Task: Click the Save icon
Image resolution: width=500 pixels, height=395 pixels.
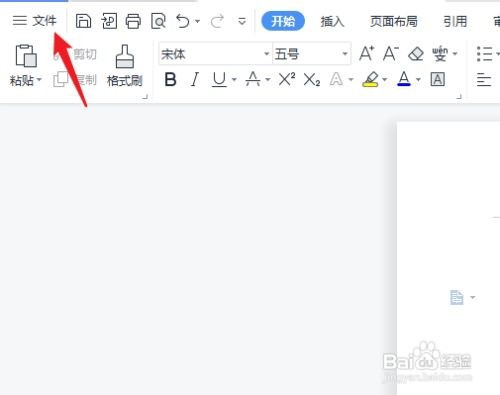Action: pyautogui.click(x=83, y=21)
